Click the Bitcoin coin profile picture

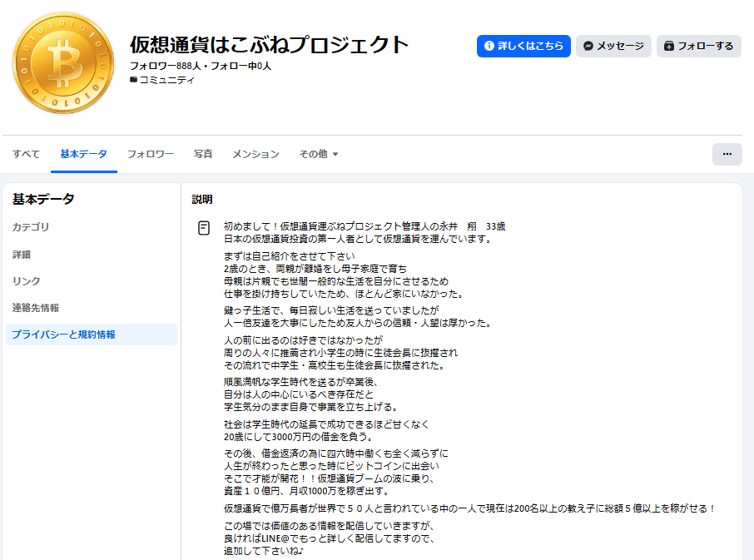coord(62,62)
